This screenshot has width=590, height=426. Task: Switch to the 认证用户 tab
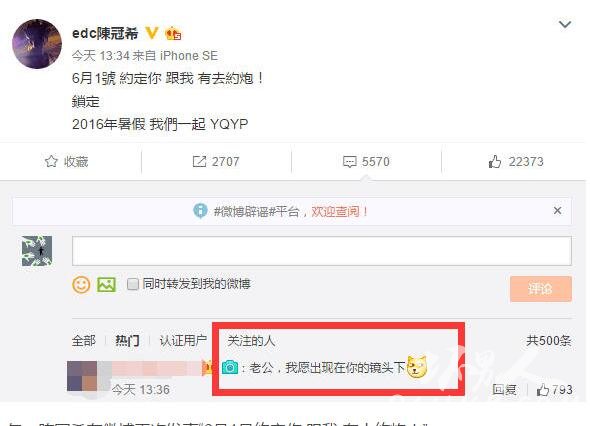(183, 341)
